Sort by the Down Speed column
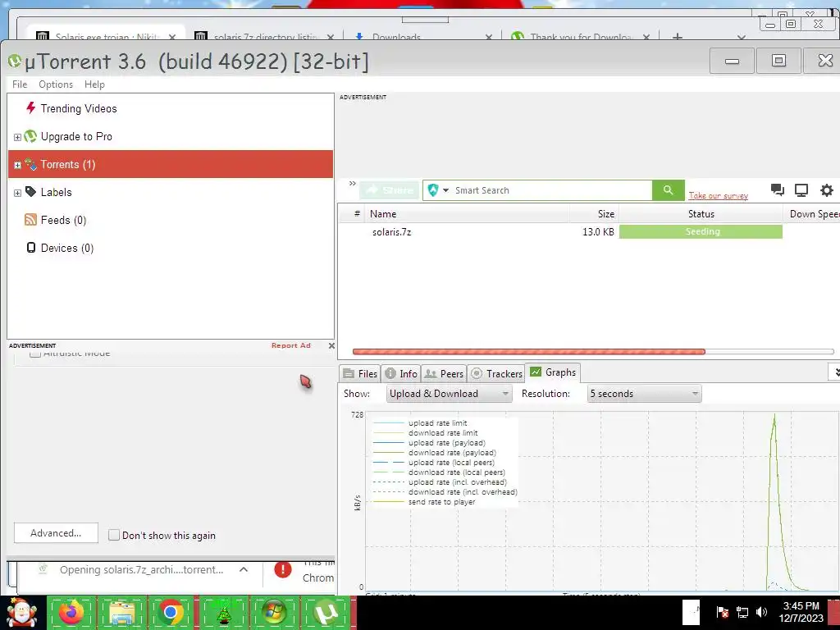840x630 pixels. pyautogui.click(x=812, y=214)
